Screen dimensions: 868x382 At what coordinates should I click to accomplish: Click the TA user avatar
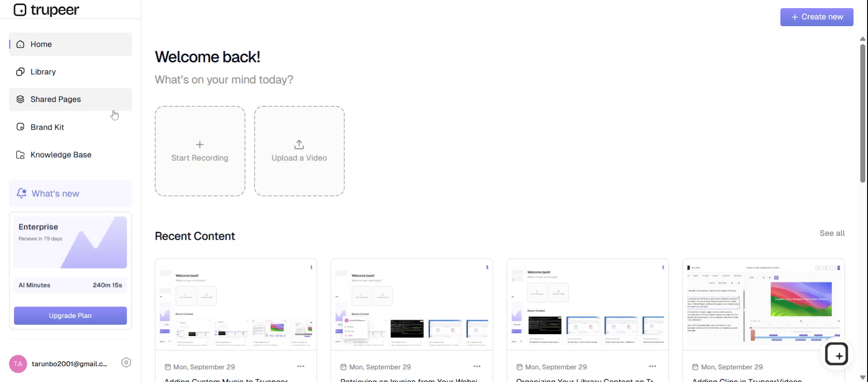tap(18, 364)
